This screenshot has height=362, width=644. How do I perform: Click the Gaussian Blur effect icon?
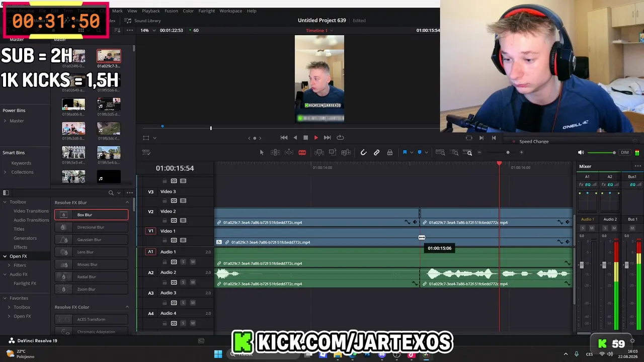pyautogui.click(x=63, y=240)
